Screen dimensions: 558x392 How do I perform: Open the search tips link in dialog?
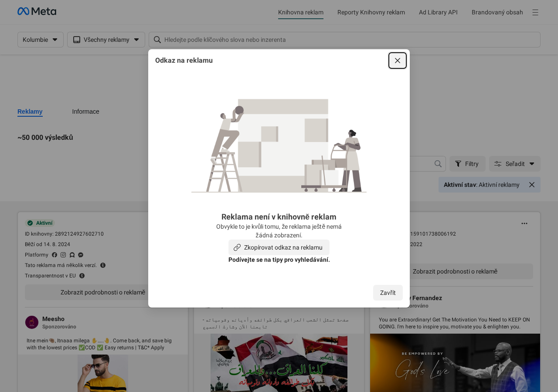[279, 260]
